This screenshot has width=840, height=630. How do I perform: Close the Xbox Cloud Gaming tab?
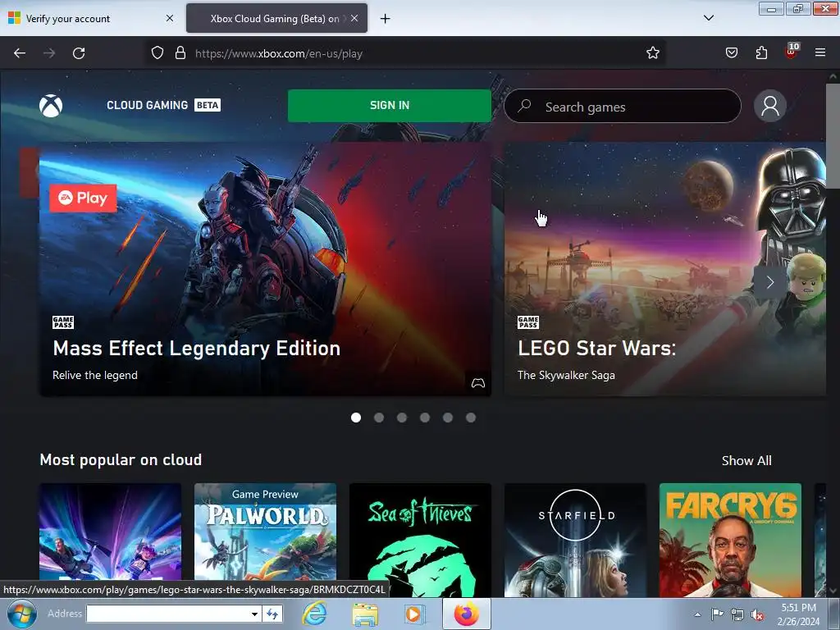click(354, 18)
